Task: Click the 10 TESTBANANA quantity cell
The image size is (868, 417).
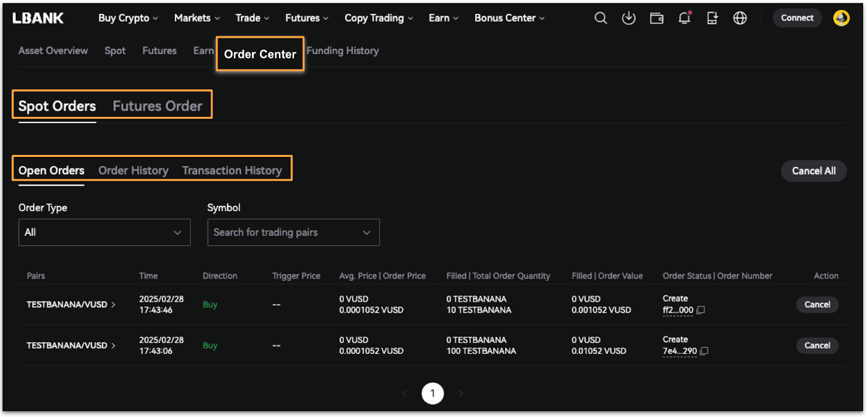Action: (479, 310)
